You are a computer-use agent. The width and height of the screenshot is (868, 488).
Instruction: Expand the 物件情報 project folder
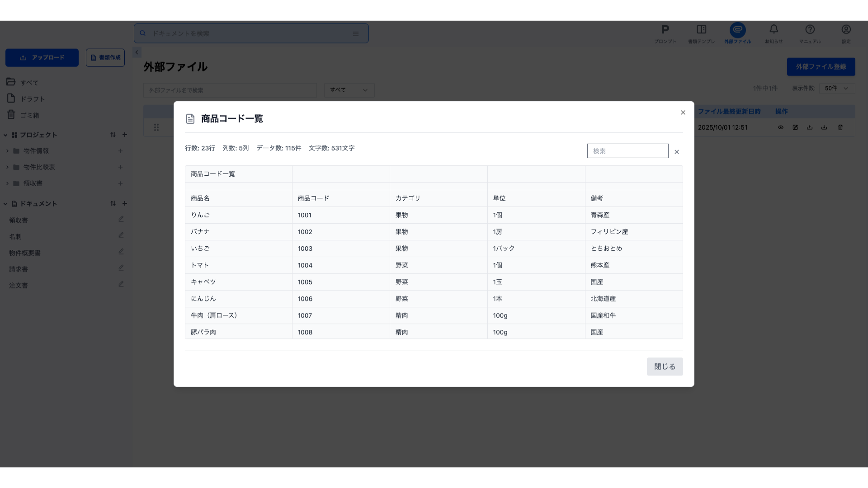tap(7, 151)
